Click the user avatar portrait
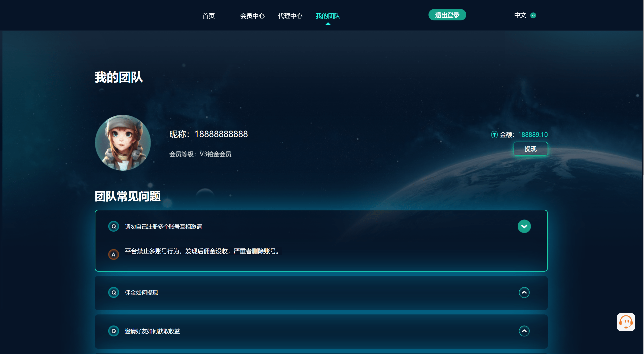Viewport: 644px width, 354px height. 123,143
